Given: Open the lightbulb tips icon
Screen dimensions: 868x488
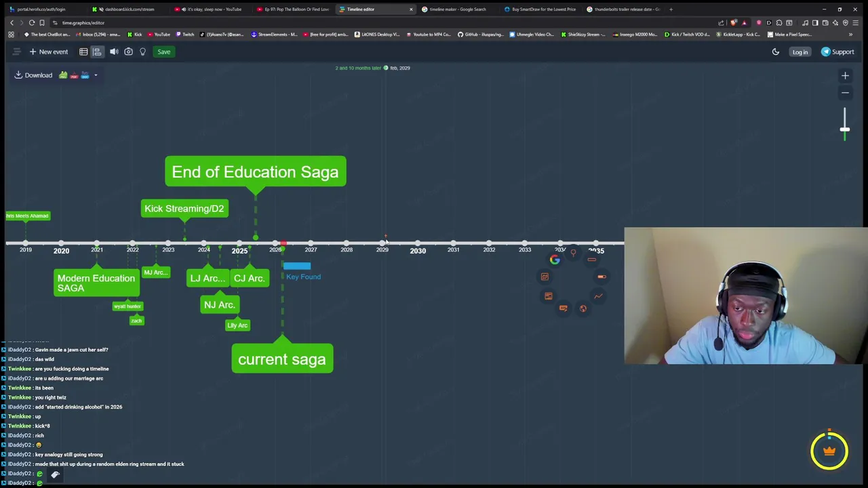Looking at the screenshot, I should tap(142, 52).
